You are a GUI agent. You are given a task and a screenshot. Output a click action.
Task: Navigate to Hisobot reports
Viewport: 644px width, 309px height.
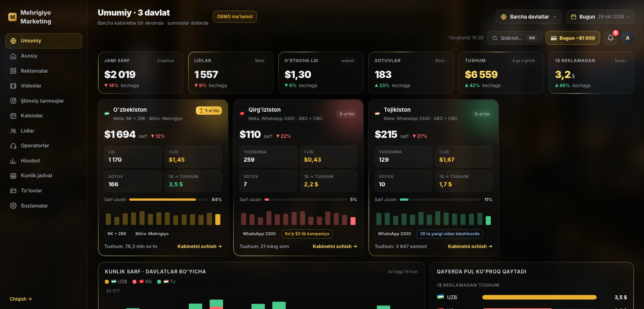click(44, 161)
